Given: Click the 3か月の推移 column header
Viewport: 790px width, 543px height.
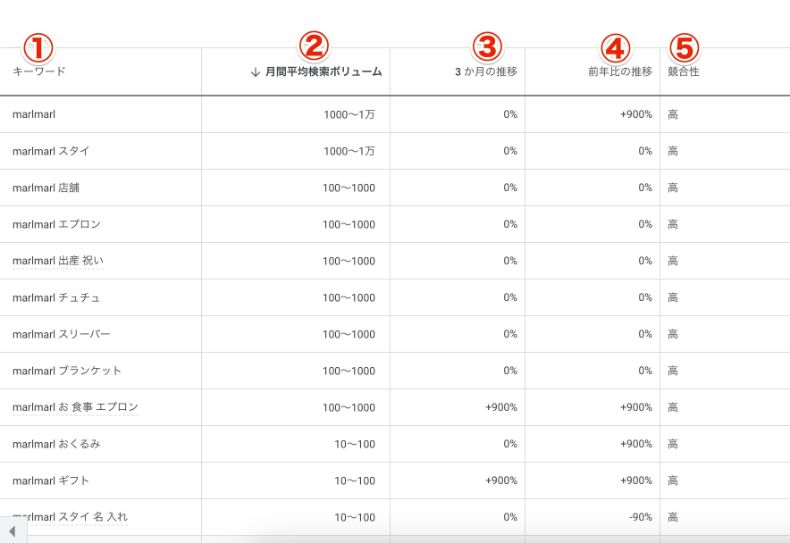Looking at the screenshot, I should [485, 72].
